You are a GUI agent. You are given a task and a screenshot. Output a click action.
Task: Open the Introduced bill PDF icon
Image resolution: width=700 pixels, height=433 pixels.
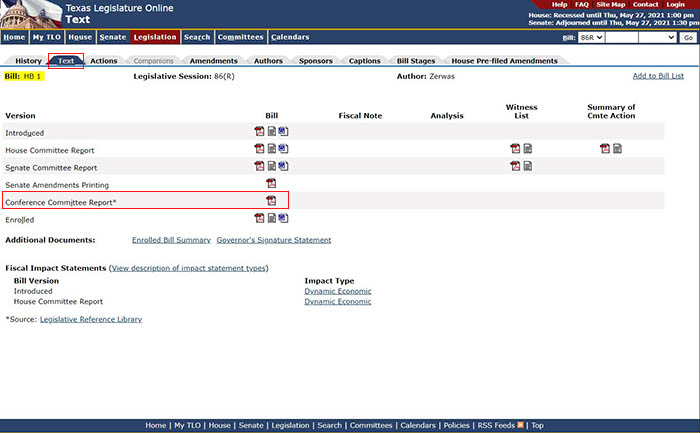tap(260, 132)
